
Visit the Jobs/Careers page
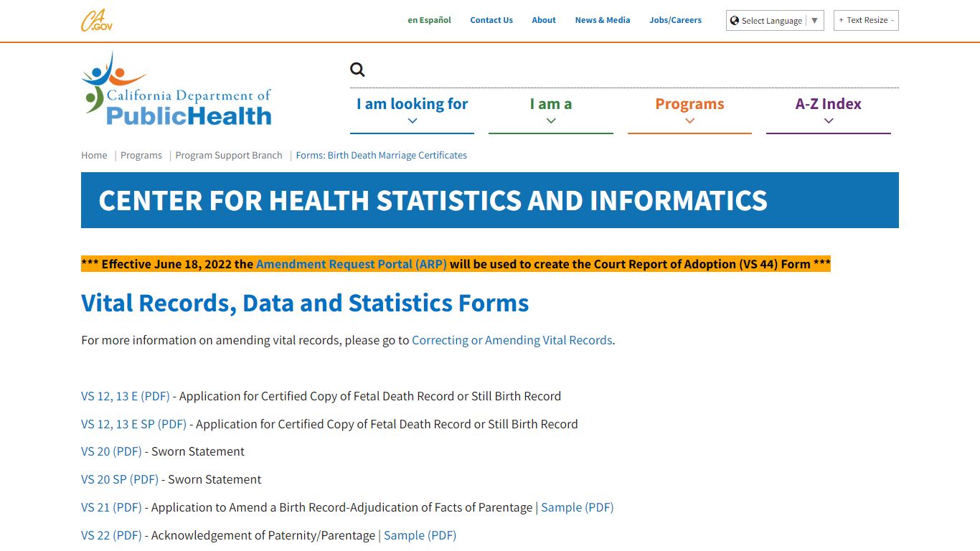(x=676, y=20)
